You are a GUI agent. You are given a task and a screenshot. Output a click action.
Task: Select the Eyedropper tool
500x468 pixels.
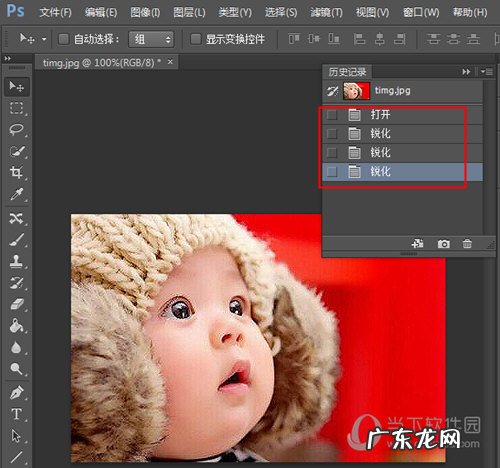17,194
